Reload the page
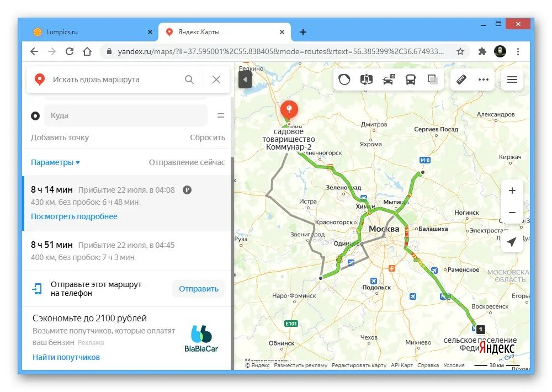The image size is (552, 392). coord(70,51)
